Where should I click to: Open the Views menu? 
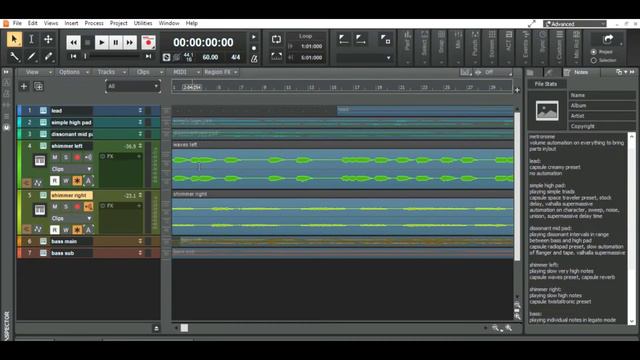(51, 23)
